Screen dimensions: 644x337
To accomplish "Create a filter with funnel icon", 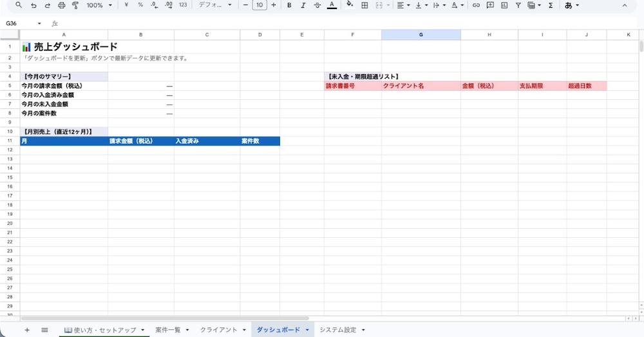I will pos(518,5).
